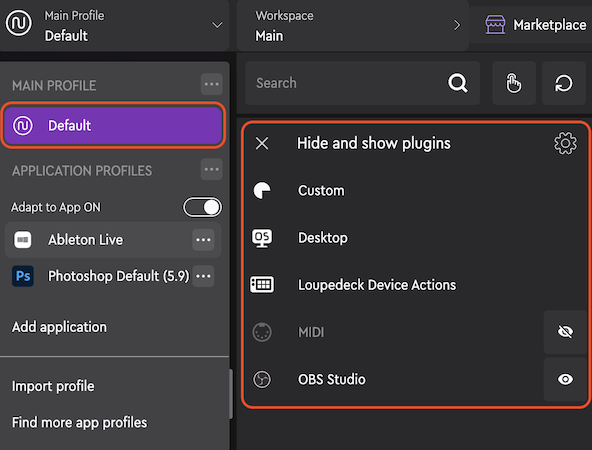Open the plugins panel gear settings
592x450 pixels.
tap(565, 143)
